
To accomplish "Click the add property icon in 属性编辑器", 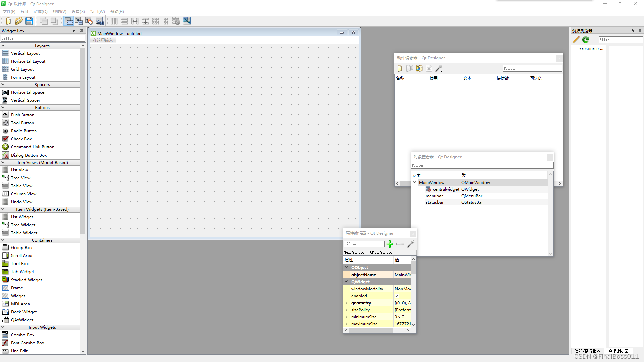I will (x=390, y=244).
